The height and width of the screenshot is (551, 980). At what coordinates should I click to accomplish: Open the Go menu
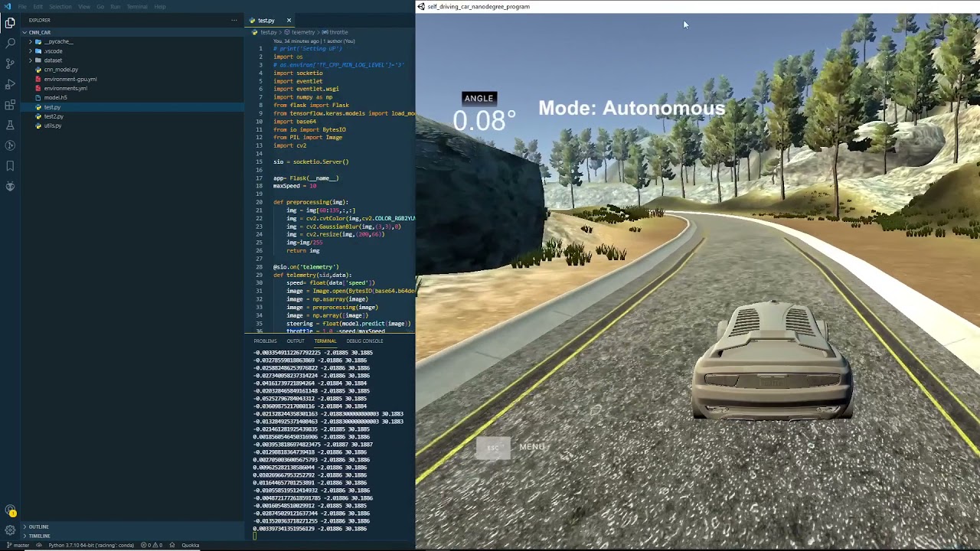tap(100, 6)
